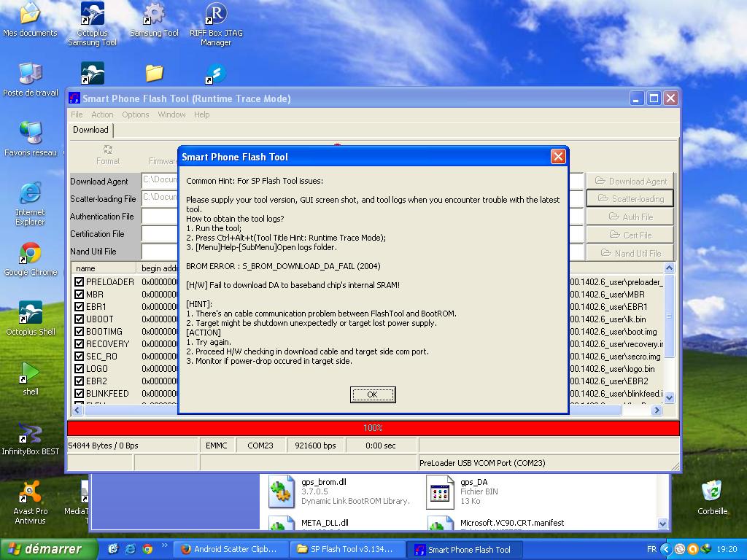The width and height of the screenshot is (747, 560).
Task: Click the démarrer Start button
Action: point(48,549)
